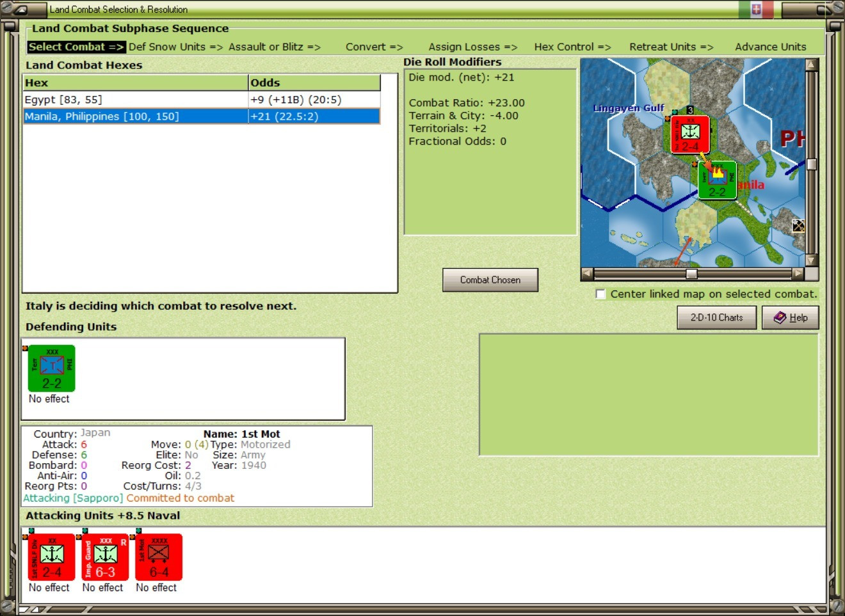This screenshot has width=845, height=616.
Task: Select the attacking Imp. Guard 6-3 counter
Action: point(106,557)
